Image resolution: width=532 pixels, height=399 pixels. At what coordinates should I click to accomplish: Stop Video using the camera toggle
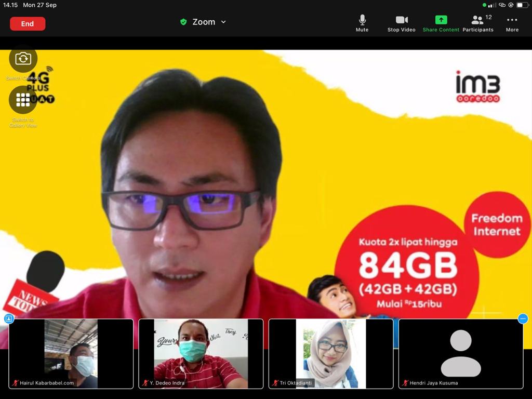401,23
